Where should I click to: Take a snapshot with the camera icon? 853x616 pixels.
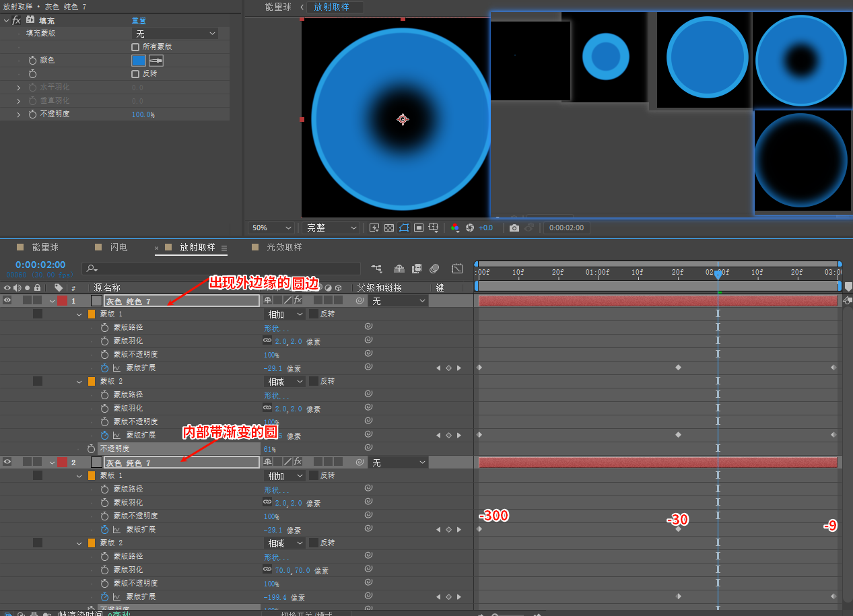pyautogui.click(x=514, y=228)
